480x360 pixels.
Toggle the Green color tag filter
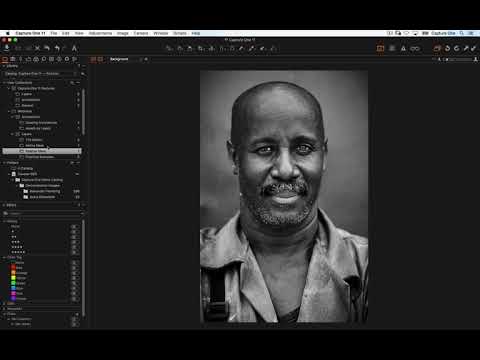(x=74, y=283)
